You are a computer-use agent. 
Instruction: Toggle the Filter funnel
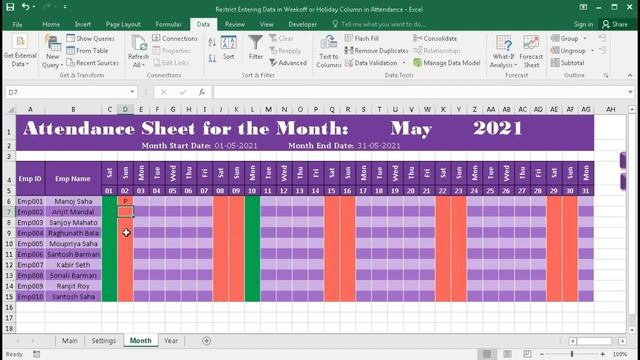[x=256, y=48]
